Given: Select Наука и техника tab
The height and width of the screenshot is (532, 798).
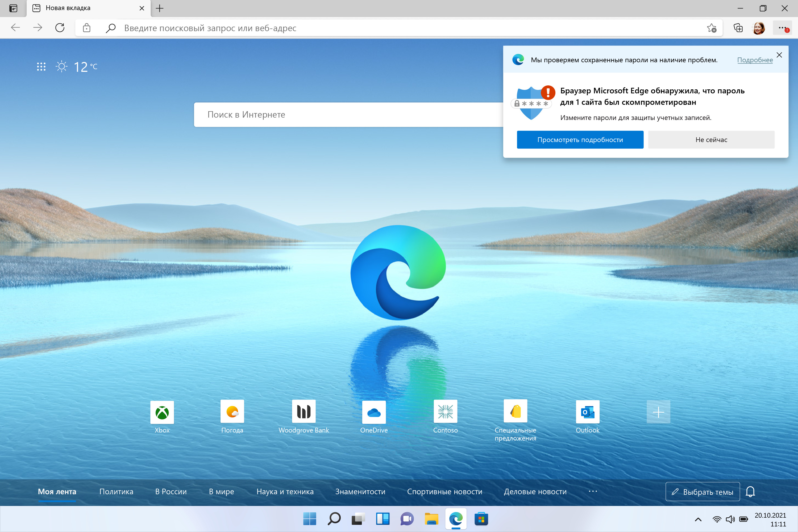Looking at the screenshot, I should click(x=285, y=491).
